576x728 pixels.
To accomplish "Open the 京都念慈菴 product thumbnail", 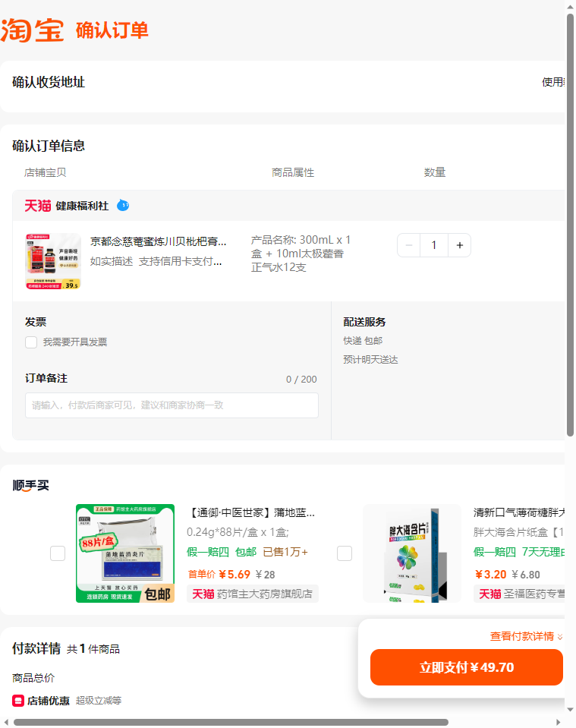I will 53,261.
